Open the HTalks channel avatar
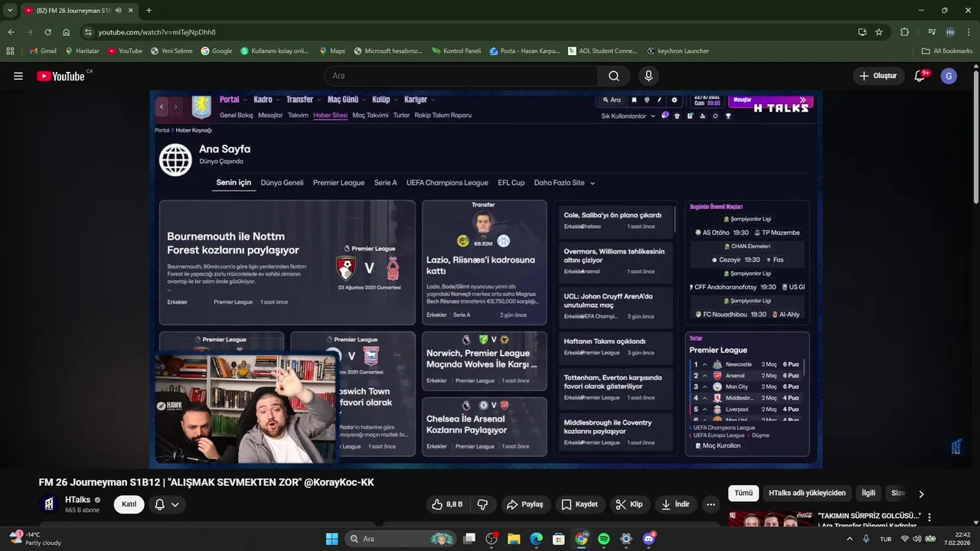Image resolution: width=980 pixels, height=551 pixels. [48, 504]
